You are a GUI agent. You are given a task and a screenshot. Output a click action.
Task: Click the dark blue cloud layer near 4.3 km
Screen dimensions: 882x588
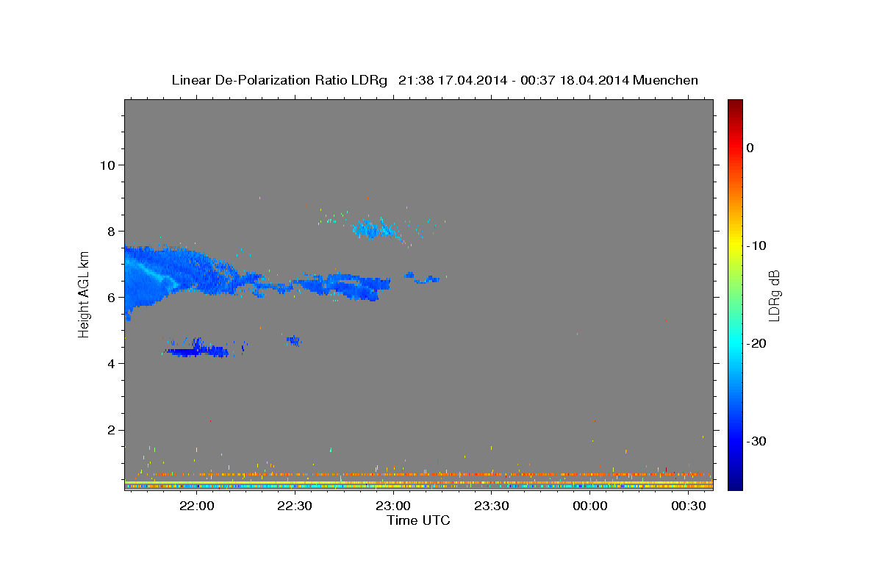[197, 352]
